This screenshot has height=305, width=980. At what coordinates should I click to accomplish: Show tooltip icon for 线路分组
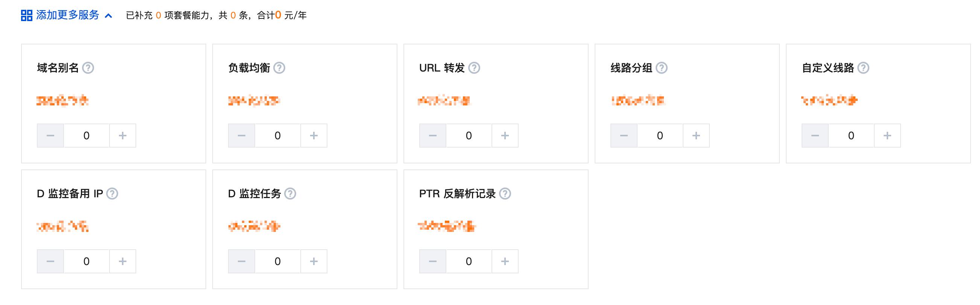(662, 68)
